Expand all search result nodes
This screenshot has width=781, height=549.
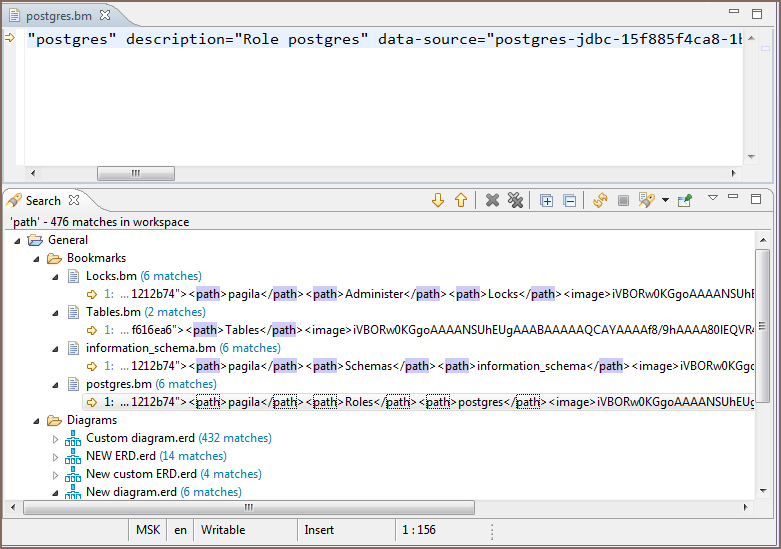click(546, 201)
